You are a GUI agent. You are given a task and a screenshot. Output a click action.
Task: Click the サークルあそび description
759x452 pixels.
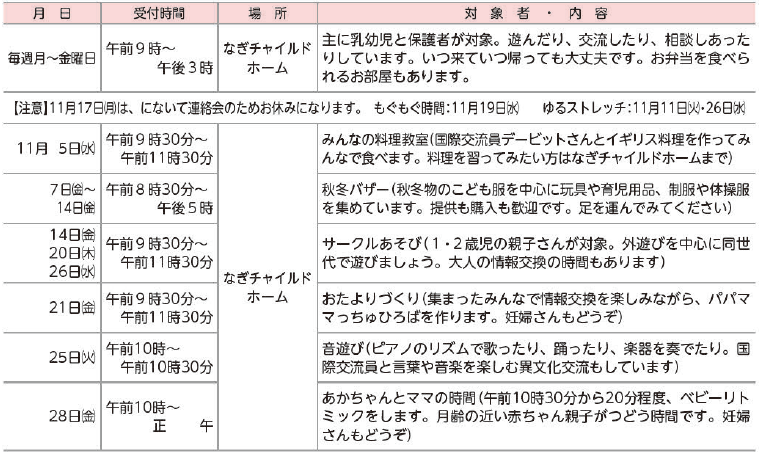coord(538,252)
